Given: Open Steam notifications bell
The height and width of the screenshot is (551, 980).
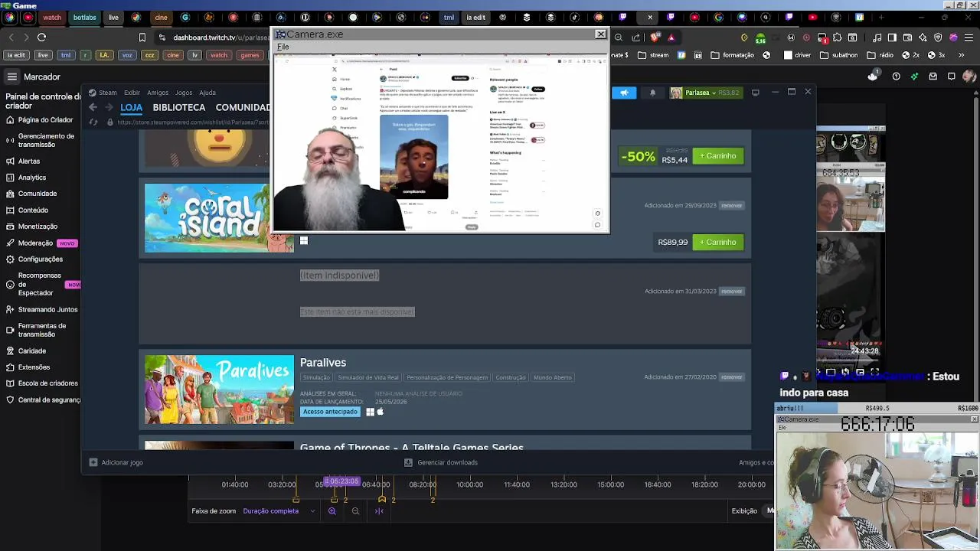Looking at the screenshot, I should 652,93.
